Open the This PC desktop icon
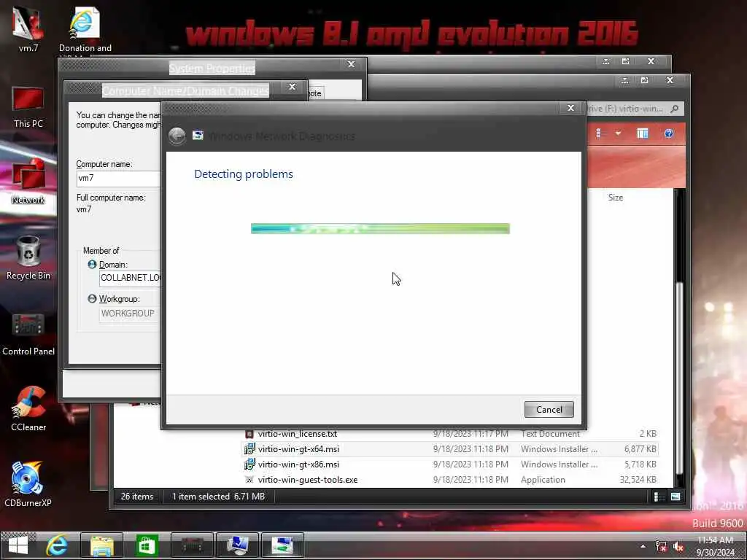 (x=28, y=106)
